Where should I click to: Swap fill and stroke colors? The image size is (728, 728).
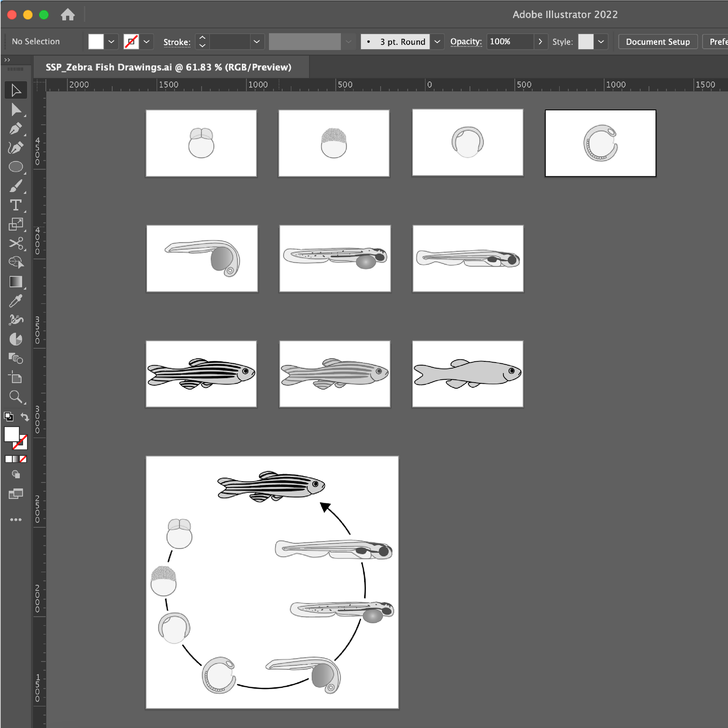25,417
